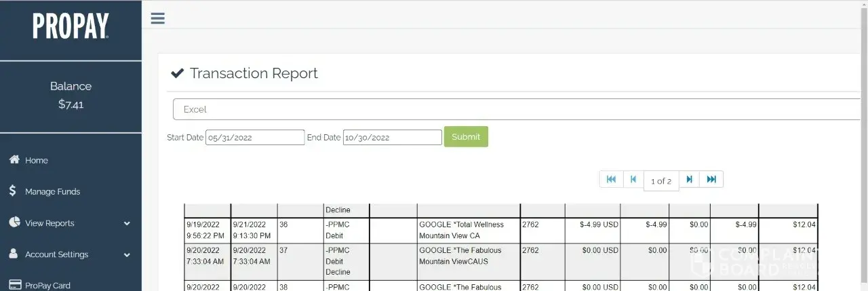Open the Home menu item
Screen dimensions: 868x291
(37, 161)
